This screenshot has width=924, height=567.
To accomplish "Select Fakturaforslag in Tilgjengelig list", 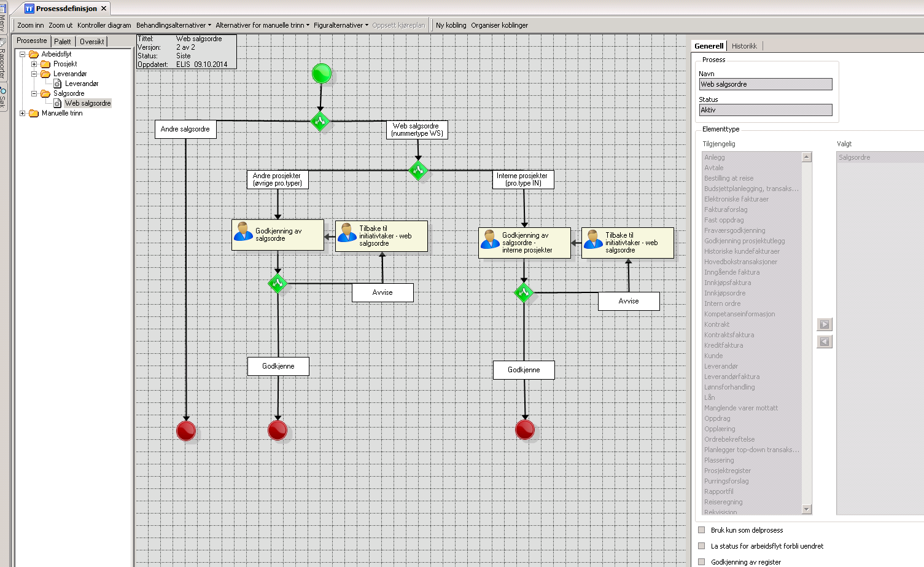I will point(726,209).
